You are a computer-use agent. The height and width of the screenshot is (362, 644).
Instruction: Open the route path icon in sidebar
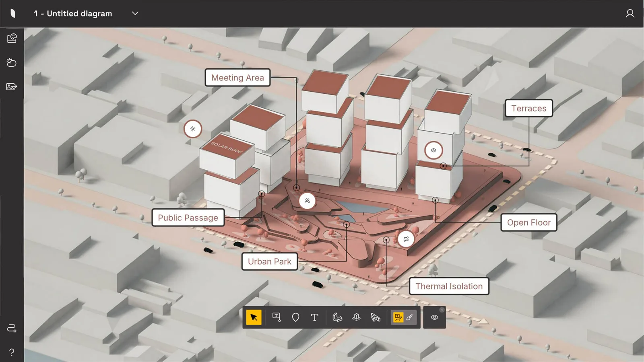pos(12,328)
